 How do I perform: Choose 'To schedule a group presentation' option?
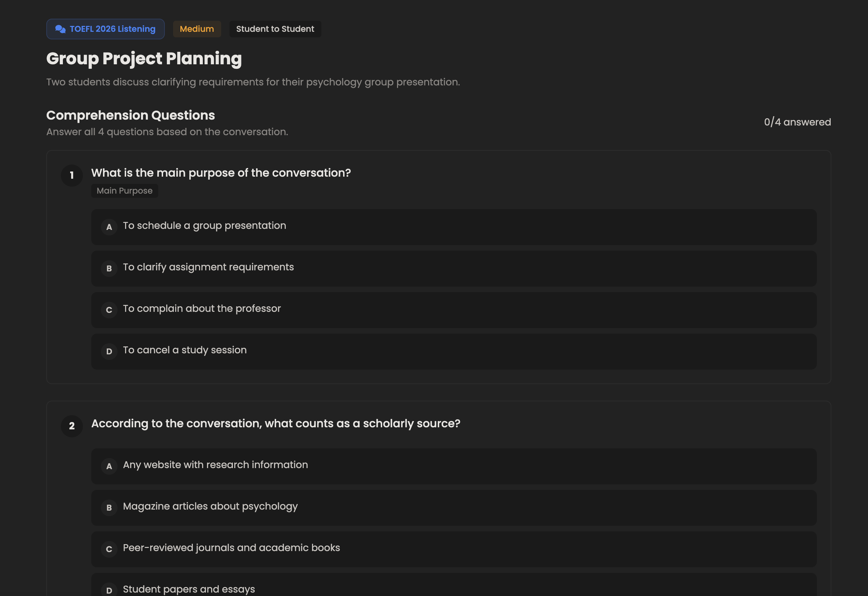(x=205, y=226)
